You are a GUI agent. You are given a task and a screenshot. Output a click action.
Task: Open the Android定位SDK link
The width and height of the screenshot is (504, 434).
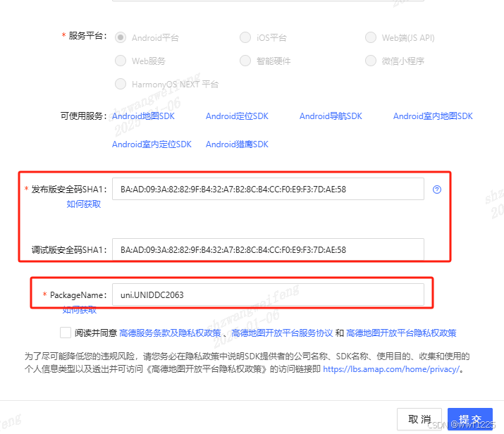[237, 116]
